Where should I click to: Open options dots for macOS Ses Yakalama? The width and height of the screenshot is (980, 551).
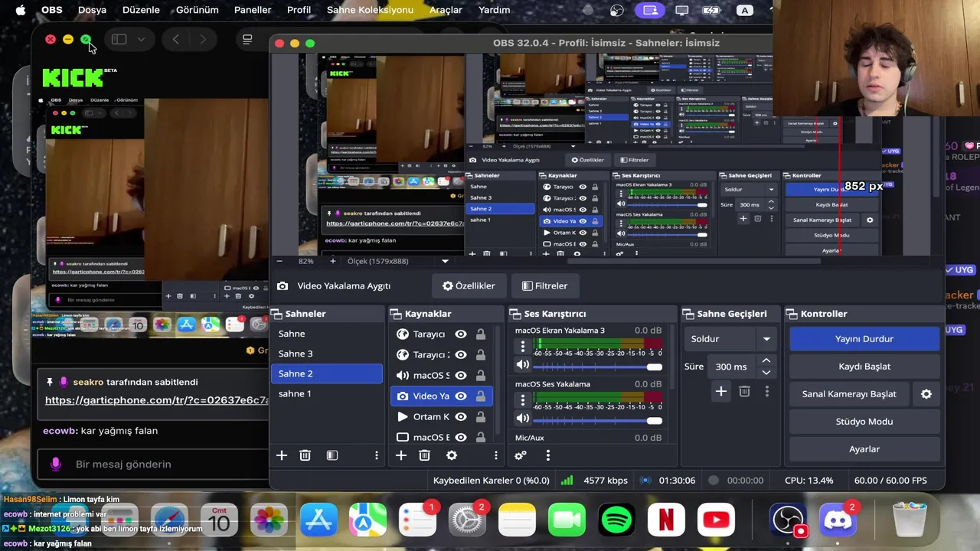coord(523,400)
